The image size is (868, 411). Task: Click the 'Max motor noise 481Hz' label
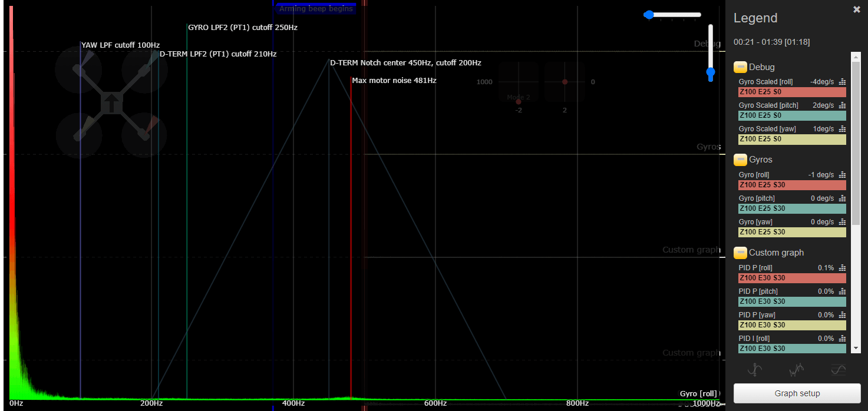[x=394, y=80]
